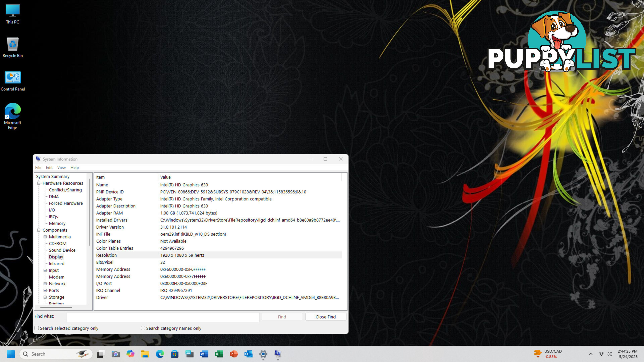The height and width of the screenshot is (362, 644).
Task: Open Copilot from the taskbar
Action: point(130,354)
